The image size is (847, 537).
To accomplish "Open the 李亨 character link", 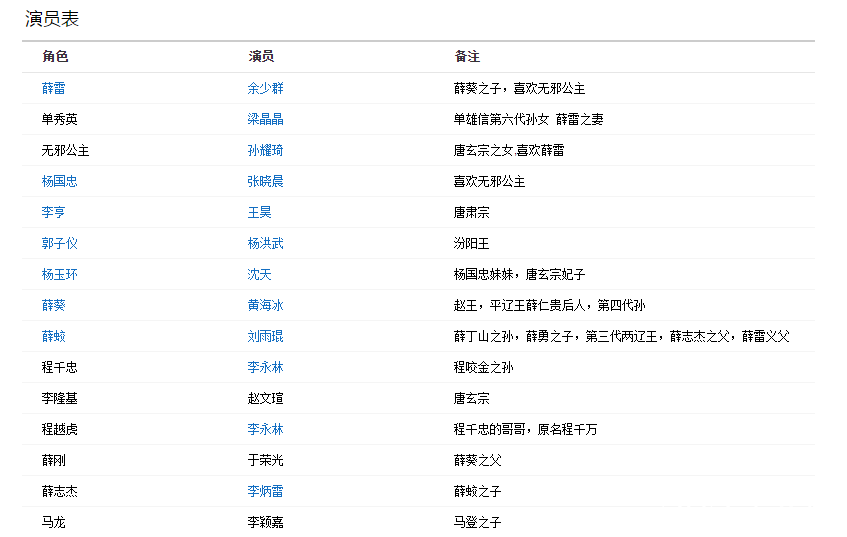I will pyautogui.click(x=53, y=212).
